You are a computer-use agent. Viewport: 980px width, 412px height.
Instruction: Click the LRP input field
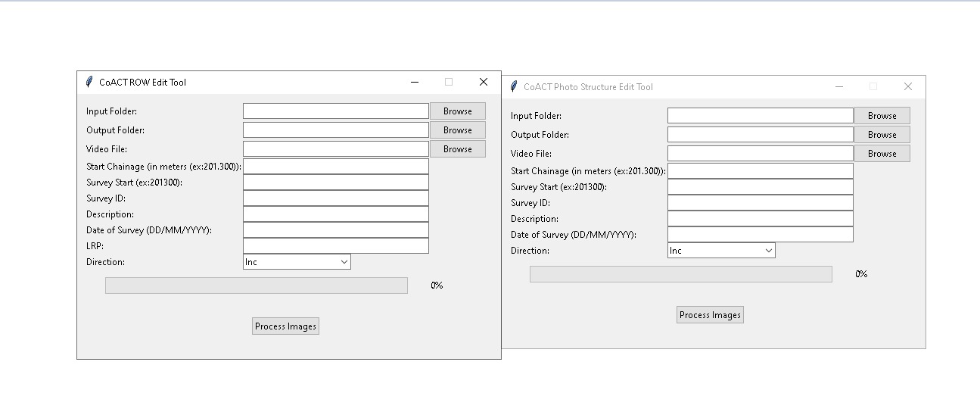pos(335,246)
